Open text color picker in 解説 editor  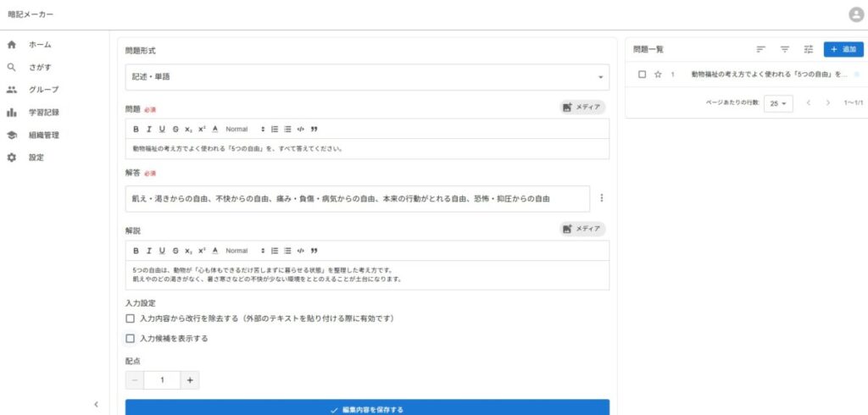pyautogui.click(x=215, y=251)
